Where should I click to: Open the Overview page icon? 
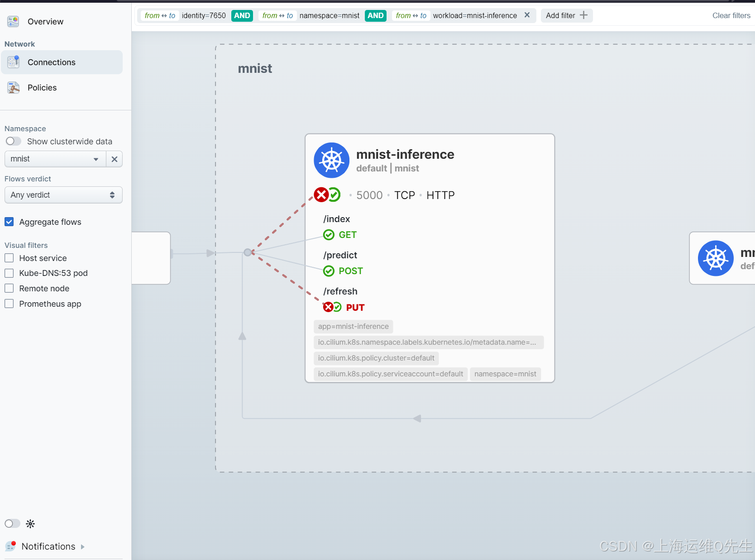pyautogui.click(x=13, y=21)
